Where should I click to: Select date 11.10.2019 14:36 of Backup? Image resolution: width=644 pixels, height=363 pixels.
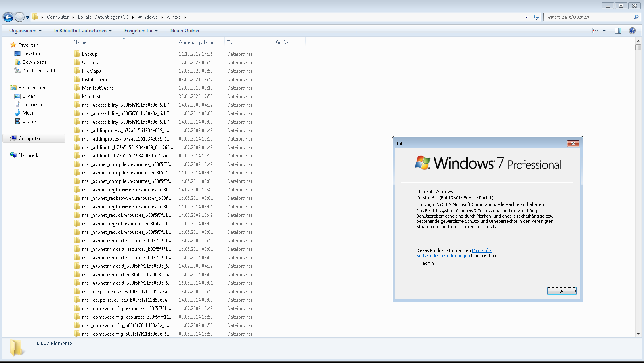coord(196,54)
